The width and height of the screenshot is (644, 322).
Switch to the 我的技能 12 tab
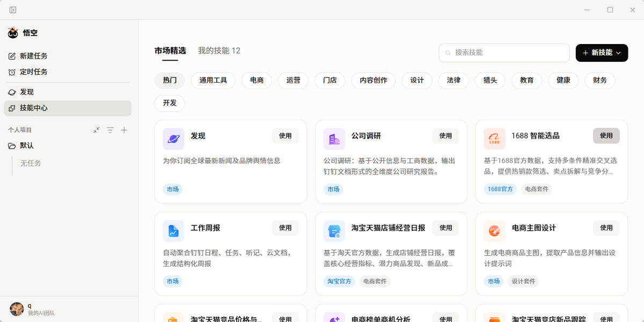219,51
